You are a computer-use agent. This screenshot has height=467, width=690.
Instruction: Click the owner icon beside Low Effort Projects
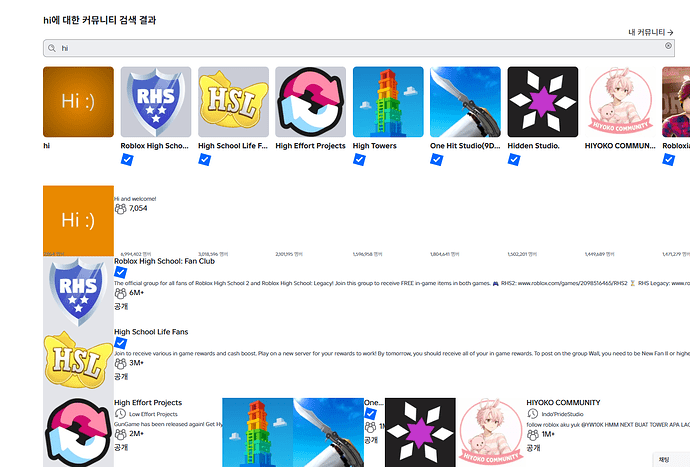pyautogui.click(x=120, y=414)
